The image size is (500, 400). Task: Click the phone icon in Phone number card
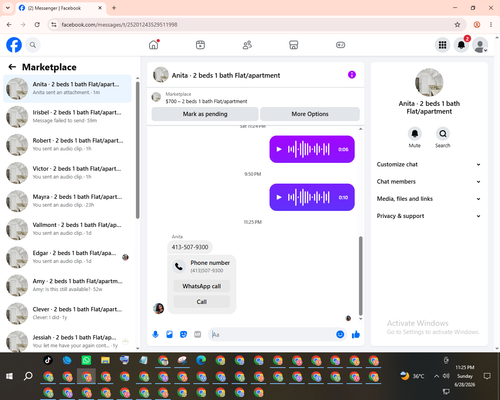[179, 266]
